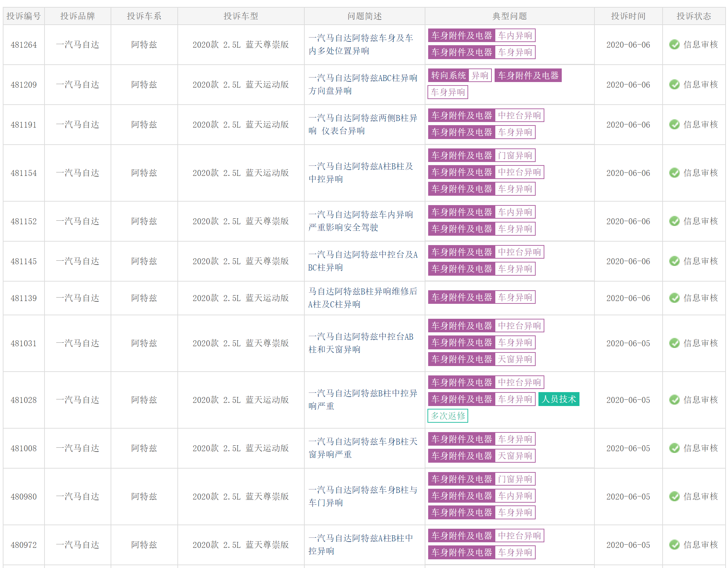Click the green 人员技术 tag
Screen dimensions: 728x568
click(x=559, y=399)
